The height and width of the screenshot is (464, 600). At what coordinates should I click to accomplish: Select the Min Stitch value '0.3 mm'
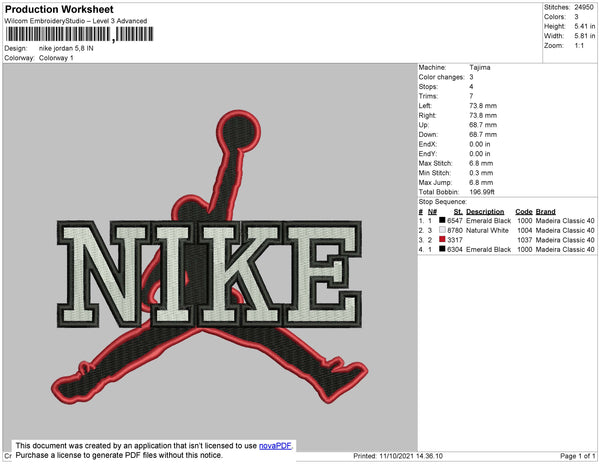click(x=481, y=173)
